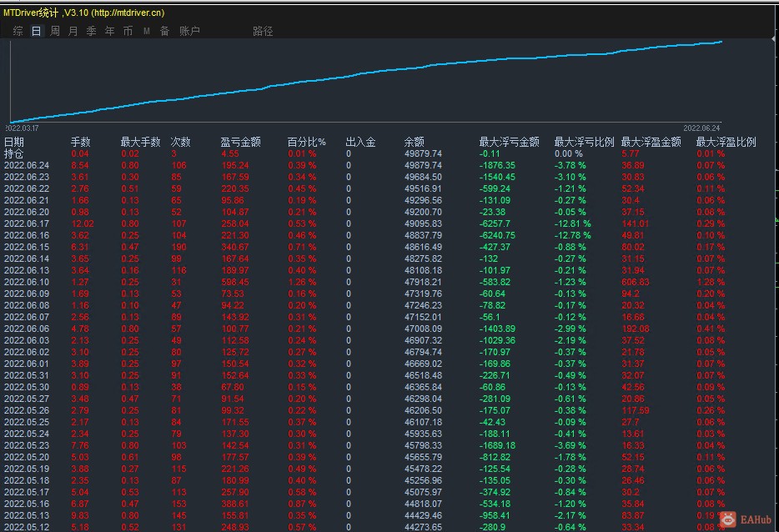Viewport: 779px width, 532px height.
Task: Open the 月 monthly statistics tab
Action: pyautogui.click(x=73, y=31)
